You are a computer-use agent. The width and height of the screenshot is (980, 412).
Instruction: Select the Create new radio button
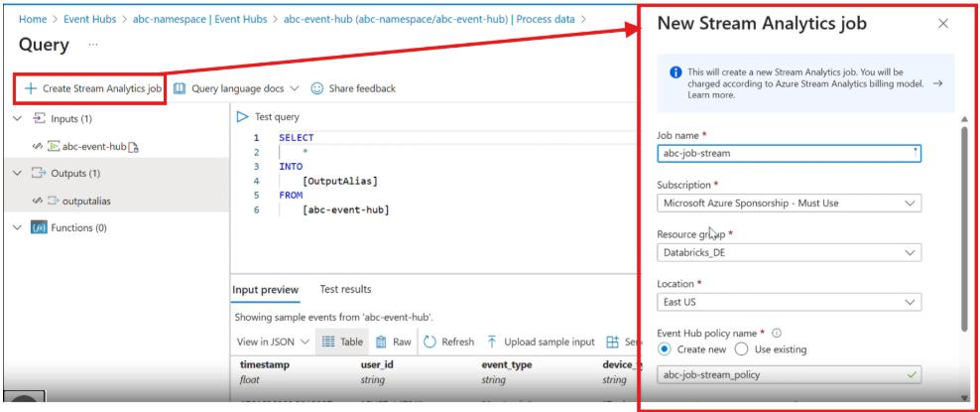coord(665,349)
